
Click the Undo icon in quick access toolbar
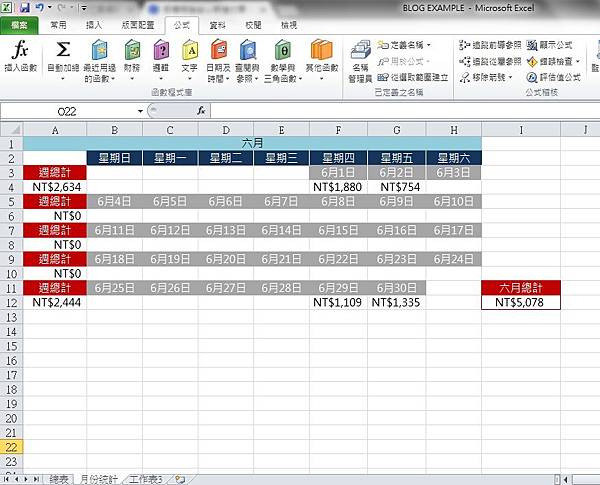tap(39, 7)
